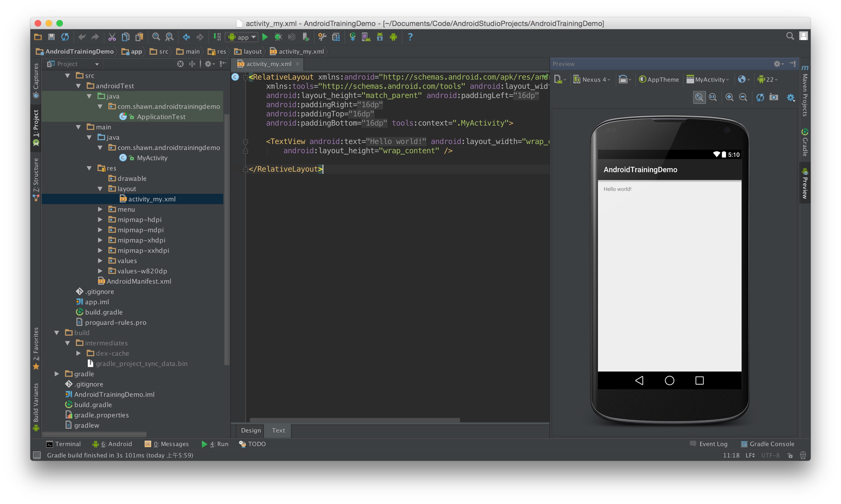Open the API 22 version dropdown
The image size is (841, 504).
pos(768,80)
